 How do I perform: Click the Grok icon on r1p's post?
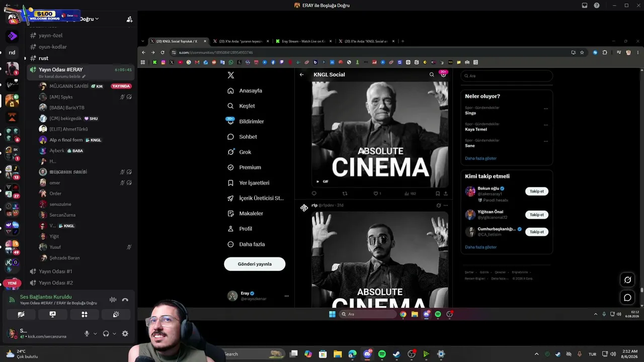(438, 205)
